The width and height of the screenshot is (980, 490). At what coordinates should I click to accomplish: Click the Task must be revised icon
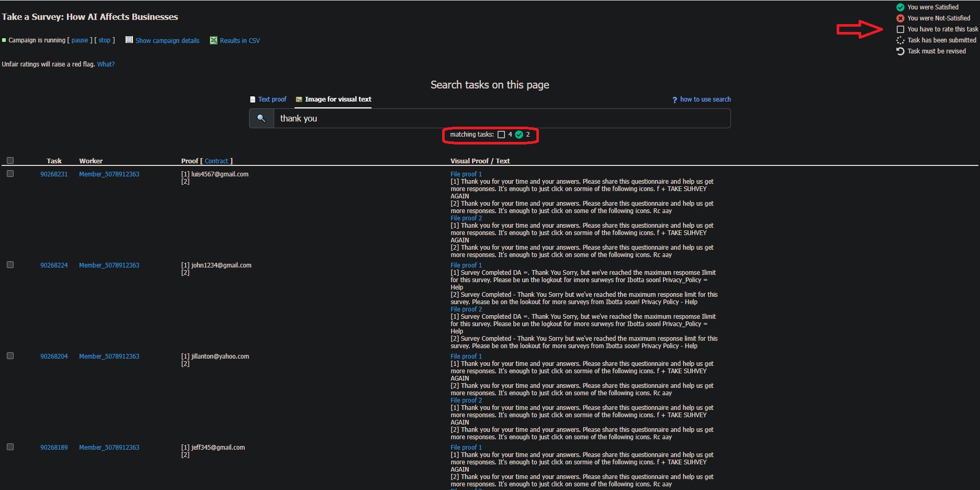click(900, 51)
